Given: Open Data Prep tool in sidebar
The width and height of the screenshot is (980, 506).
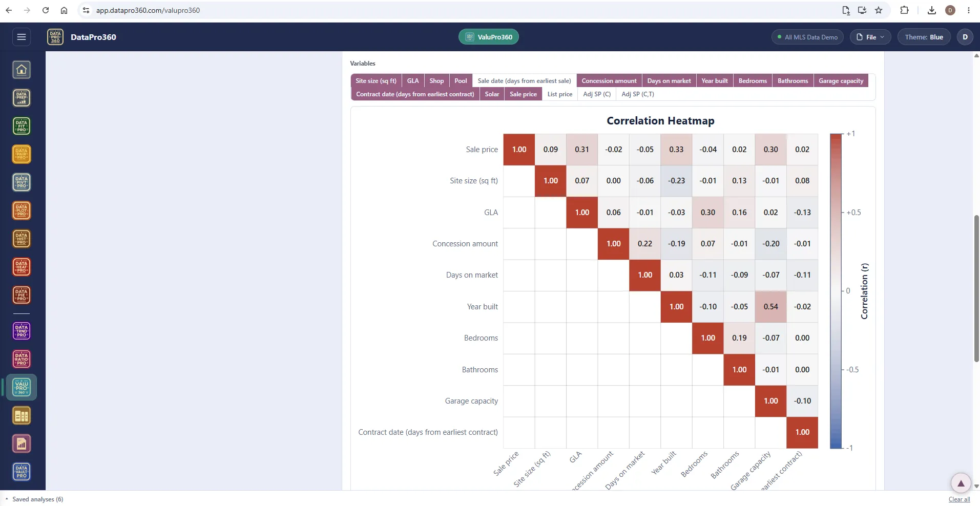Looking at the screenshot, I should pyautogui.click(x=22, y=98).
